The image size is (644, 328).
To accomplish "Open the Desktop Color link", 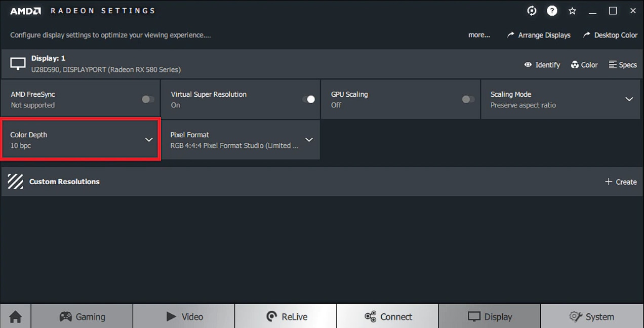I will click(x=610, y=35).
